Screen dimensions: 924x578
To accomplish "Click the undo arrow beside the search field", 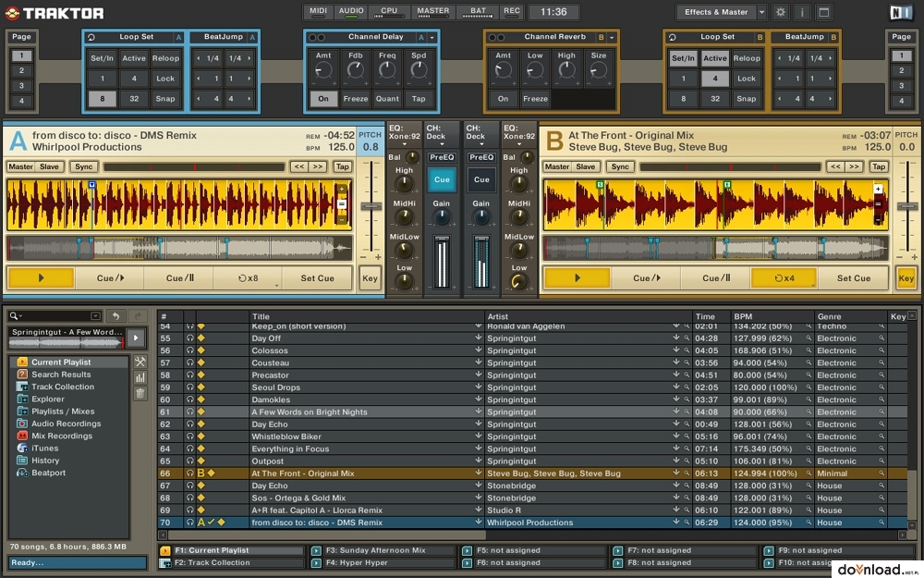I will coord(115,316).
